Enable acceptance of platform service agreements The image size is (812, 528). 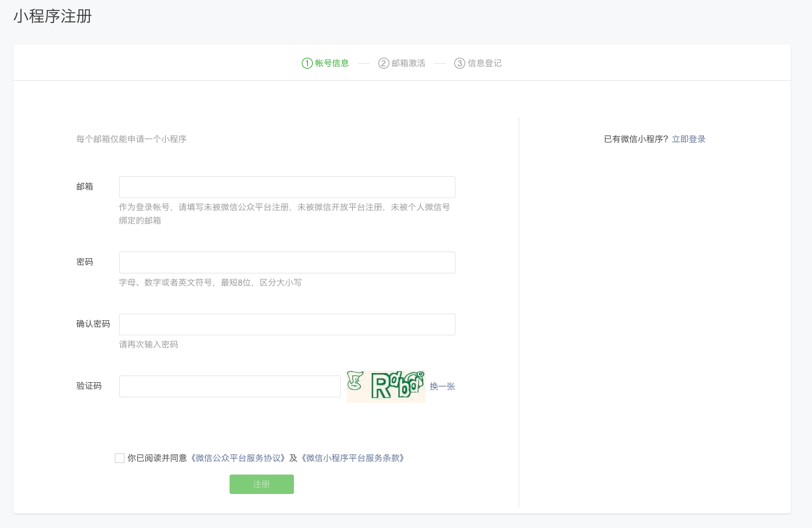[119, 458]
